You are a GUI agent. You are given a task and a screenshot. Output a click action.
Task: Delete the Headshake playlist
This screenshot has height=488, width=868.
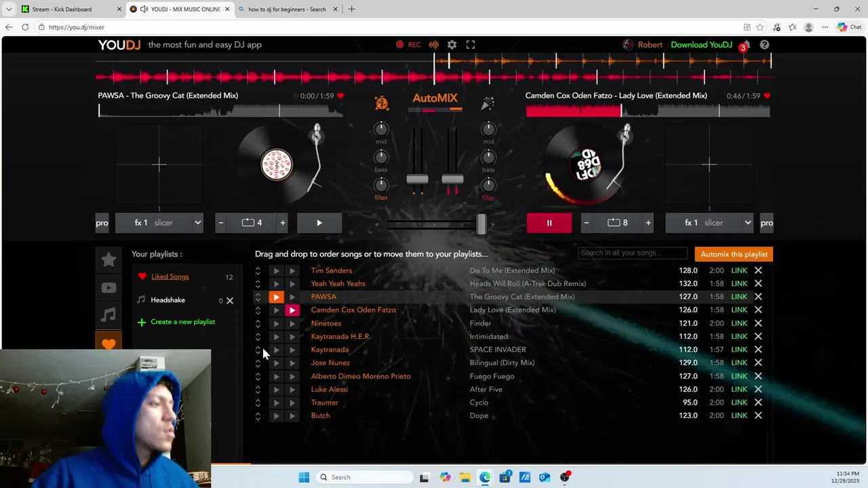230,300
